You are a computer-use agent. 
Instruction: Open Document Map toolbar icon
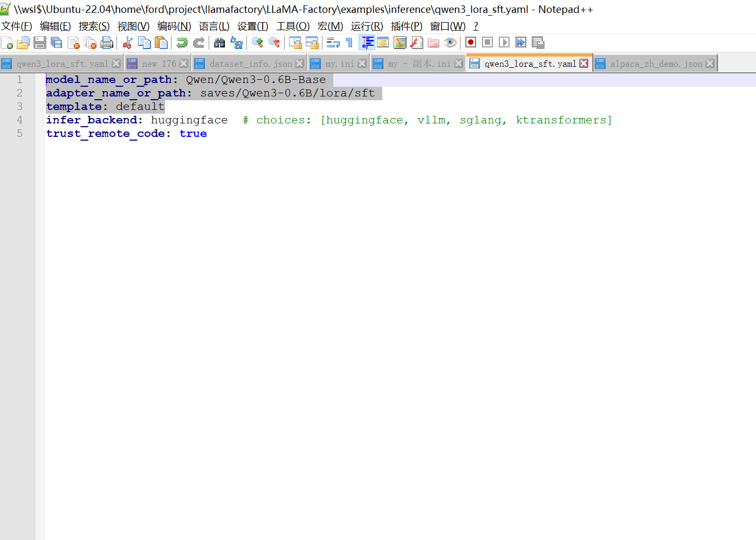[x=400, y=43]
